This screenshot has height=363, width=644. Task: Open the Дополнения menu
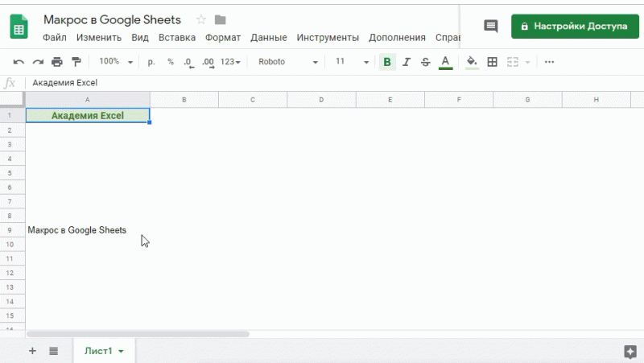click(x=397, y=37)
